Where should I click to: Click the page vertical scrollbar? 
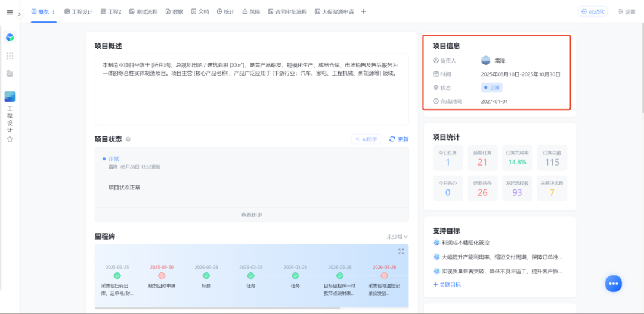coord(642,68)
